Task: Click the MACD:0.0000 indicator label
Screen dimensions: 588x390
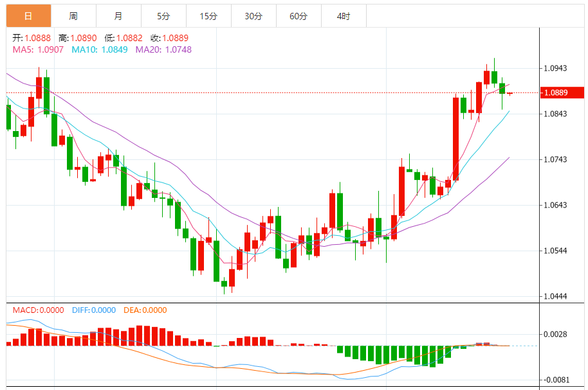Action: tap(38, 310)
